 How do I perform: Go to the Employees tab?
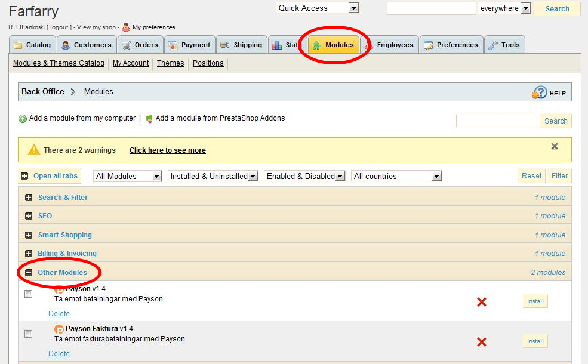(389, 45)
